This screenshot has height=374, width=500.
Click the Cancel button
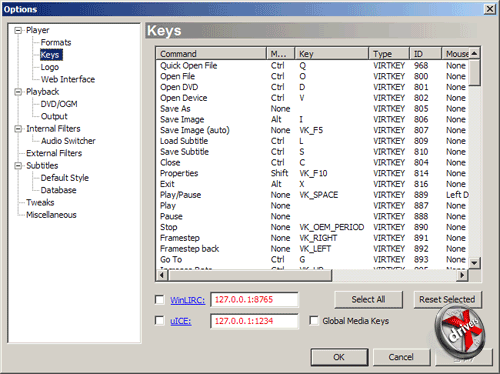[401, 357]
